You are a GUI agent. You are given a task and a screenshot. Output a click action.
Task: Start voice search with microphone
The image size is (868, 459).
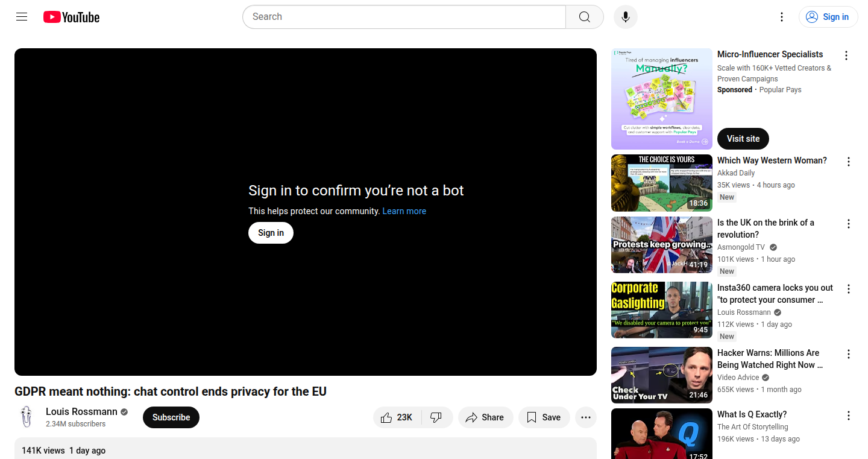click(626, 17)
